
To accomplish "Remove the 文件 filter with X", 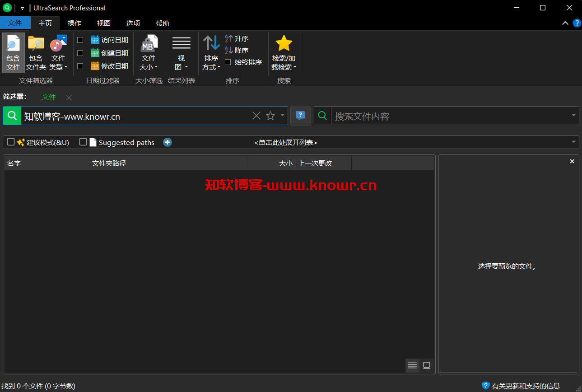I will pyautogui.click(x=69, y=98).
